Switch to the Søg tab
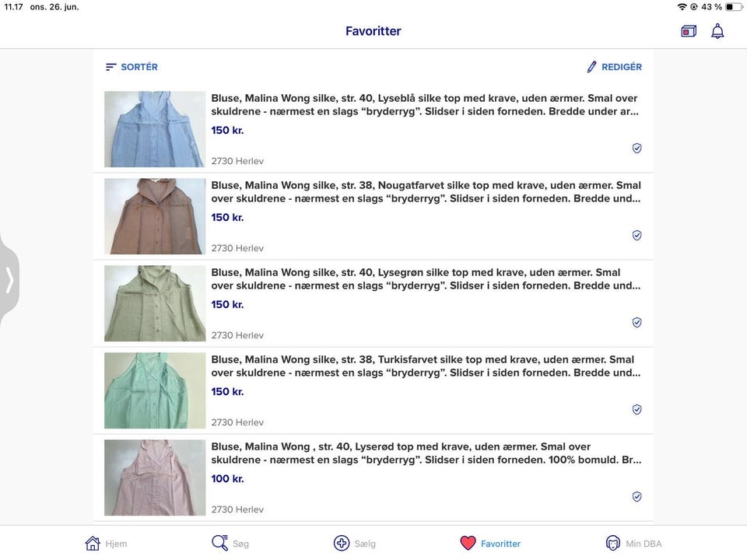The image size is (747, 560). (x=230, y=544)
